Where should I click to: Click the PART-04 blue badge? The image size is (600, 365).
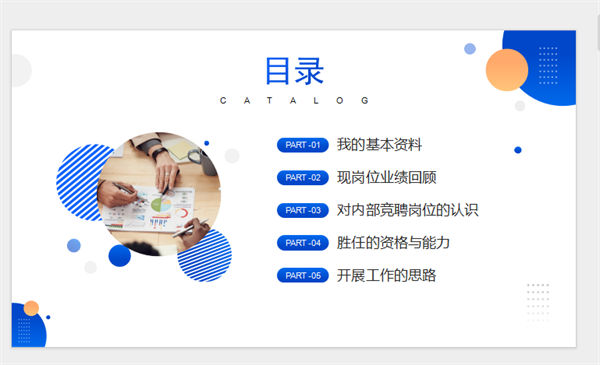click(303, 243)
